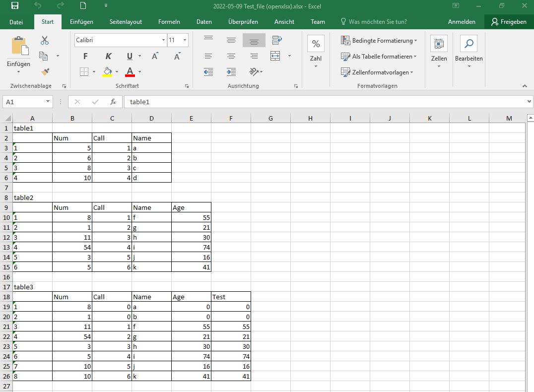Open the Zellen group button
Viewport: 534px width, 392px height.
click(439, 51)
